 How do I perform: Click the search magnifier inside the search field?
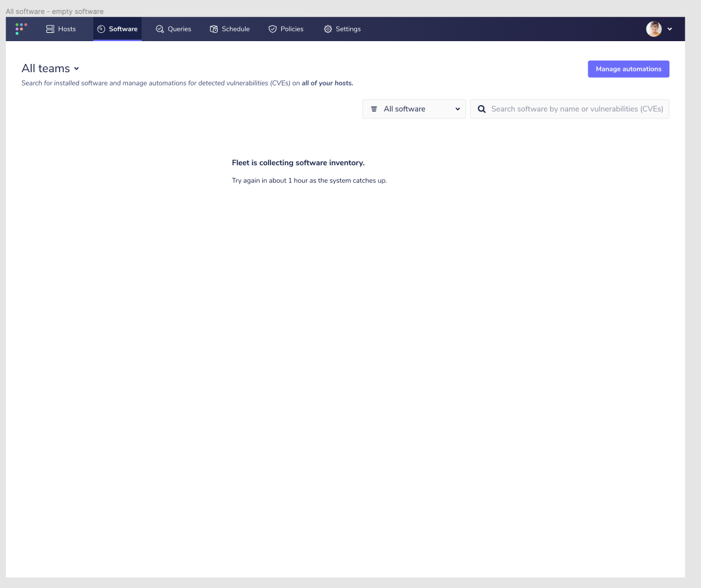(x=482, y=109)
